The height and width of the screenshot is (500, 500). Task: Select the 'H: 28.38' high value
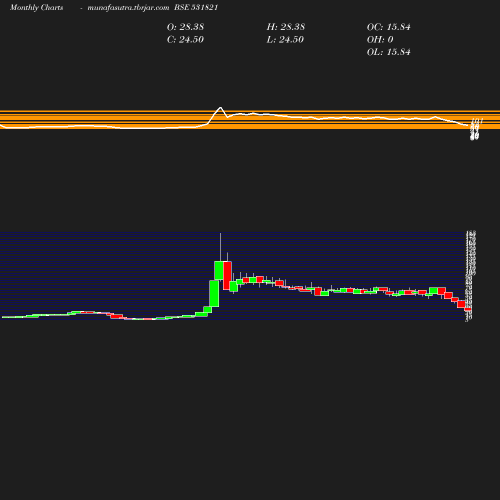(x=286, y=27)
